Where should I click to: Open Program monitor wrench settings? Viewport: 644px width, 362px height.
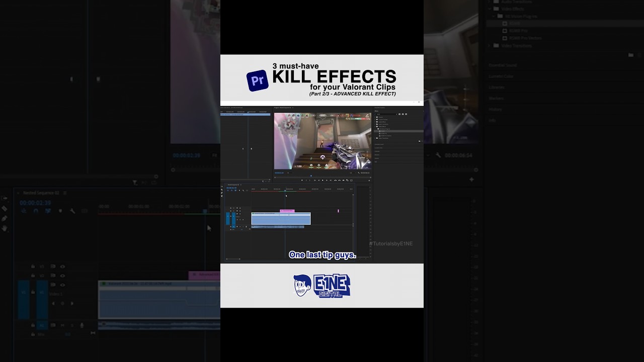(359, 173)
